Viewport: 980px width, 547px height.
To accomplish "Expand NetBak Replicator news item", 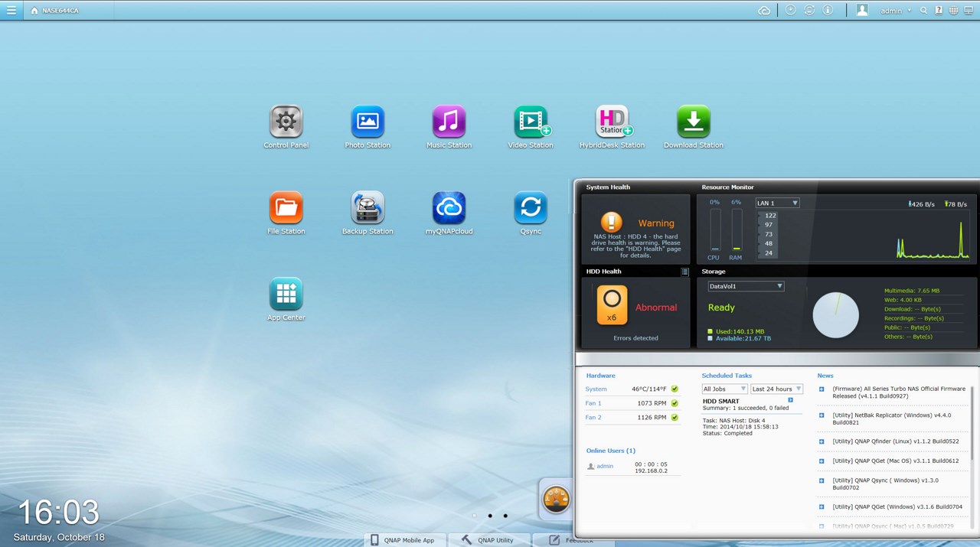I will pos(822,415).
